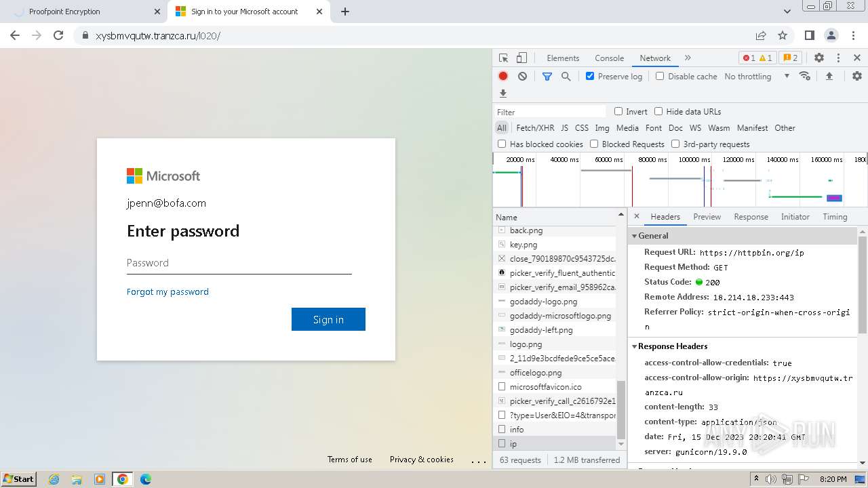Follow the Forgot my password link
The height and width of the screenshot is (488, 868).
[167, 292]
